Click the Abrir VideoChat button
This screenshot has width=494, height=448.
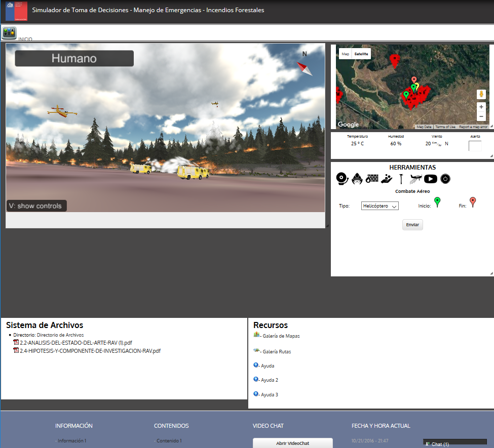point(292,443)
